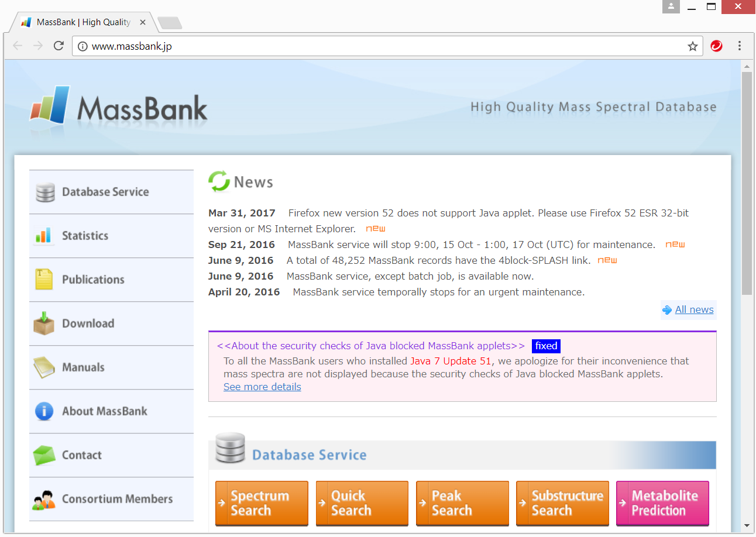This screenshot has width=756, height=537.
Task: Click the MassBank favicon on the tab
Action: pos(26,22)
